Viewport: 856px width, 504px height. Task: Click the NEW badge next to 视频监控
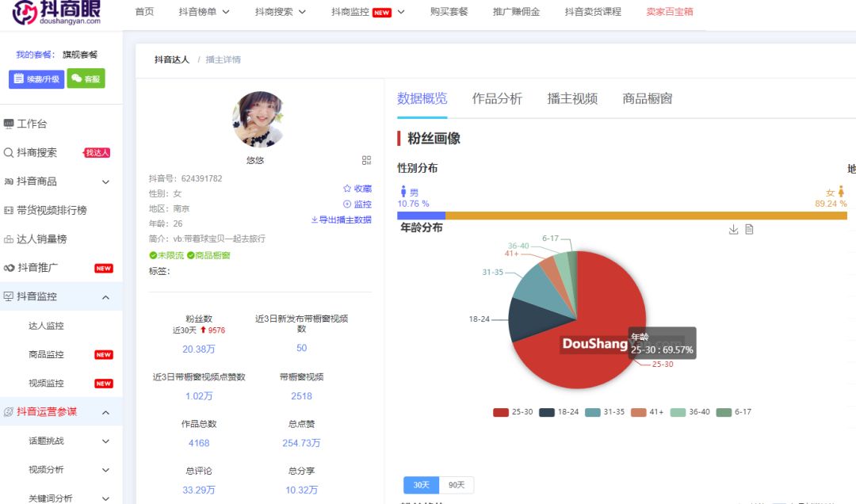click(x=104, y=384)
